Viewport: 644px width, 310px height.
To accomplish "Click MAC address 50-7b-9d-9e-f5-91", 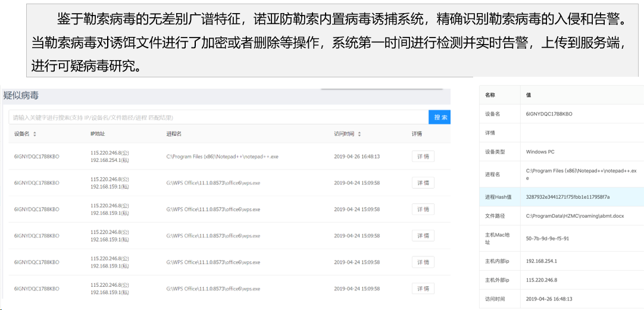I will tap(547, 238).
